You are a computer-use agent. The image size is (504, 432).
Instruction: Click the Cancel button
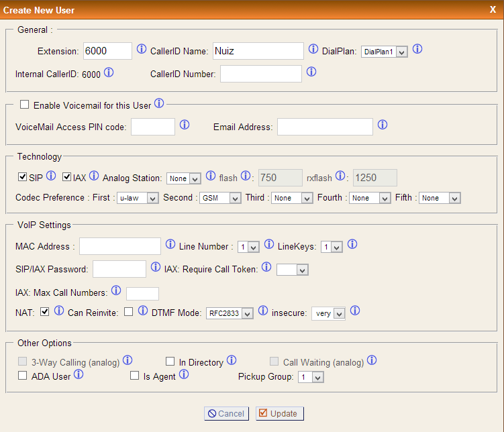(226, 413)
